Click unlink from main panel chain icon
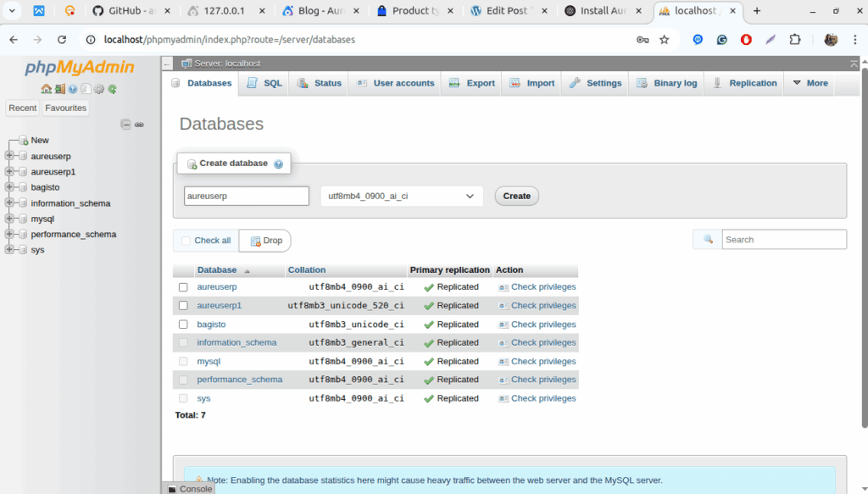Viewport: 868px width, 494px height. 140,125
